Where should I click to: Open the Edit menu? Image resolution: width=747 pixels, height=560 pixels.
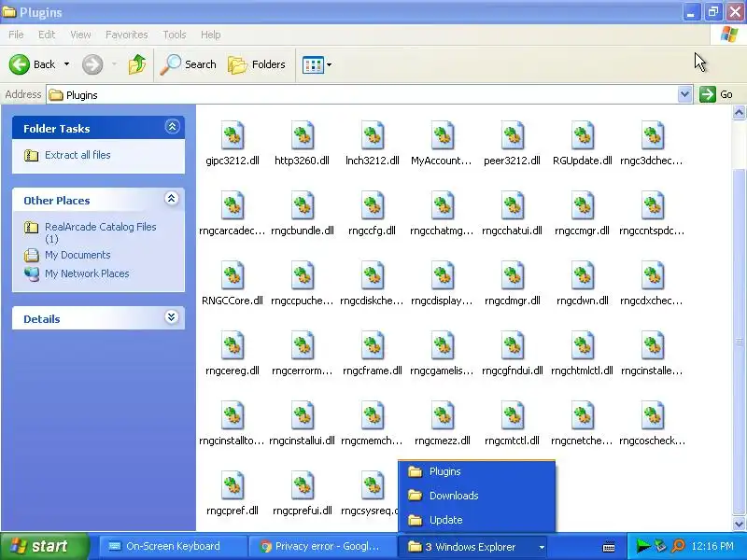47,35
